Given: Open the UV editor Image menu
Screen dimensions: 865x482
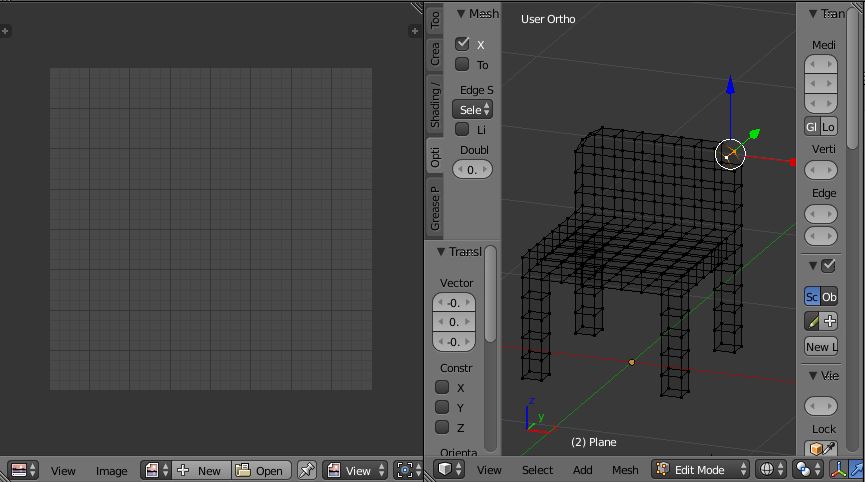Looking at the screenshot, I should coord(111,470).
